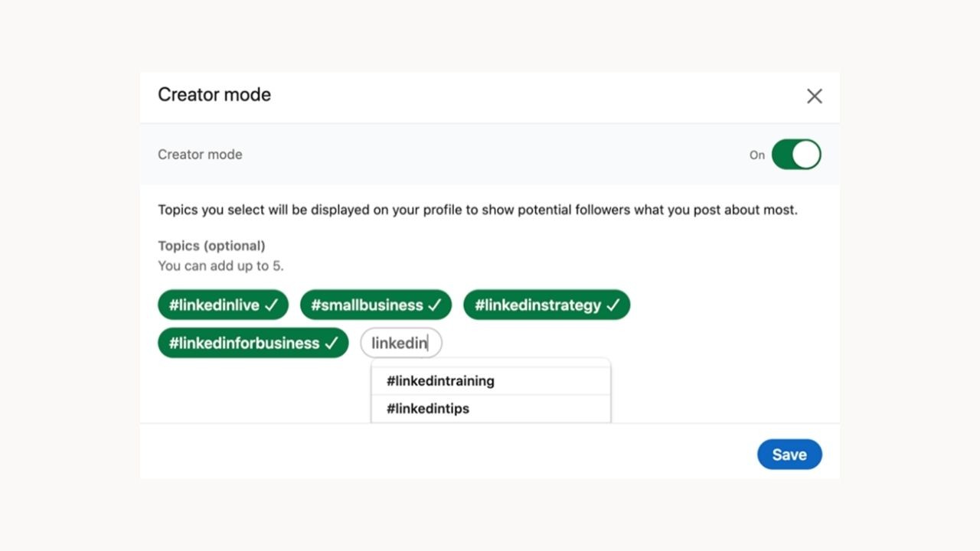This screenshot has width=980, height=551.
Task: Focus the topic field containing "linkedin"
Action: (401, 343)
